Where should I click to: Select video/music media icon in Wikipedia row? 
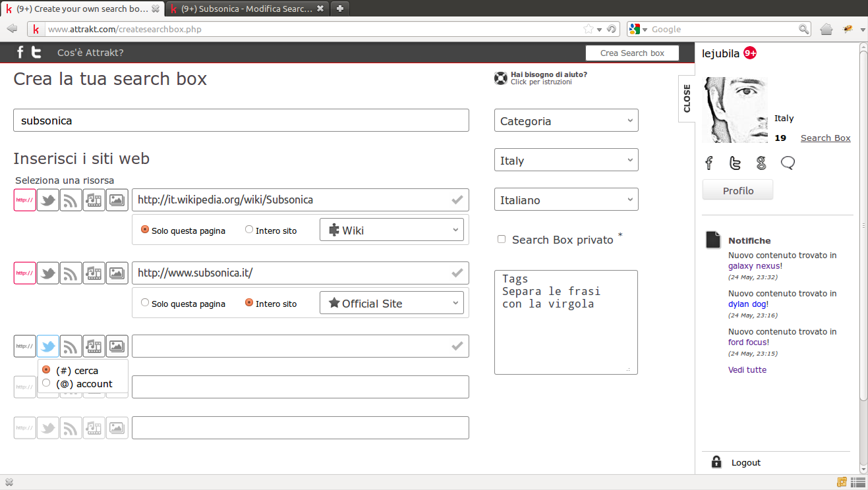pyautogui.click(x=94, y=200)
